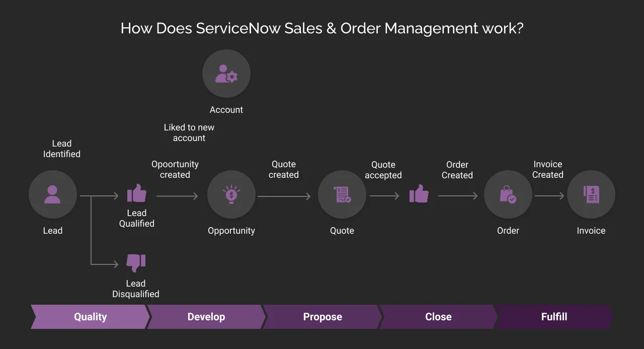This screenshot has width=644, height=349.
Task: Click the Close stage chevron
Action: 438,317
